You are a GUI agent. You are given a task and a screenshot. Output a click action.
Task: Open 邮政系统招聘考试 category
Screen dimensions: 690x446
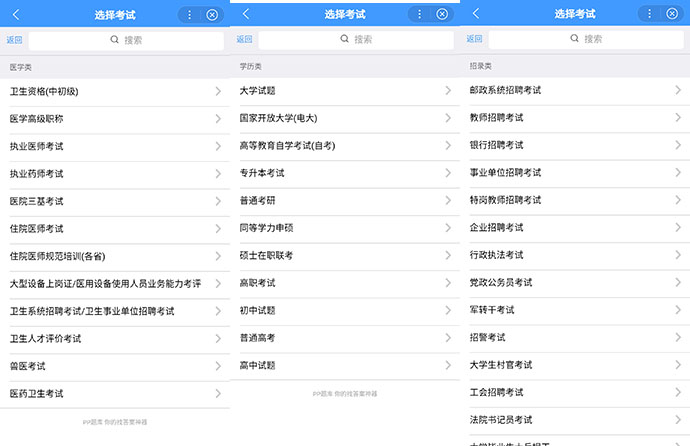(575, 90)
